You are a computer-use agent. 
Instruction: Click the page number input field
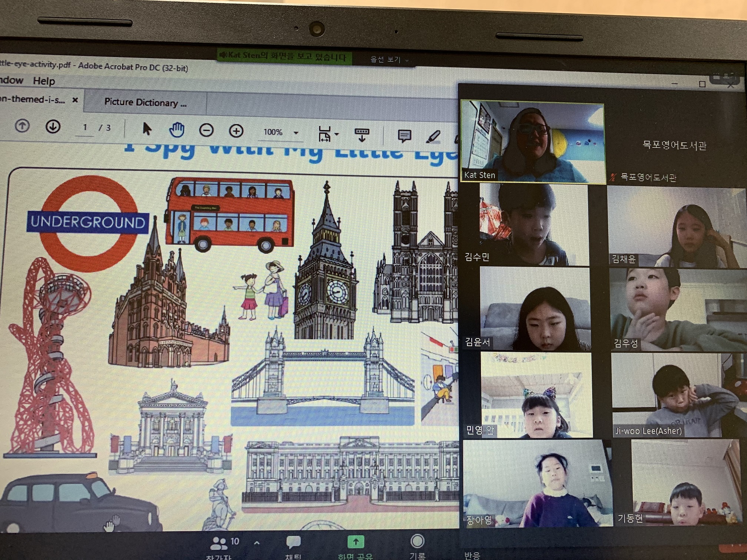coord(85,127)
